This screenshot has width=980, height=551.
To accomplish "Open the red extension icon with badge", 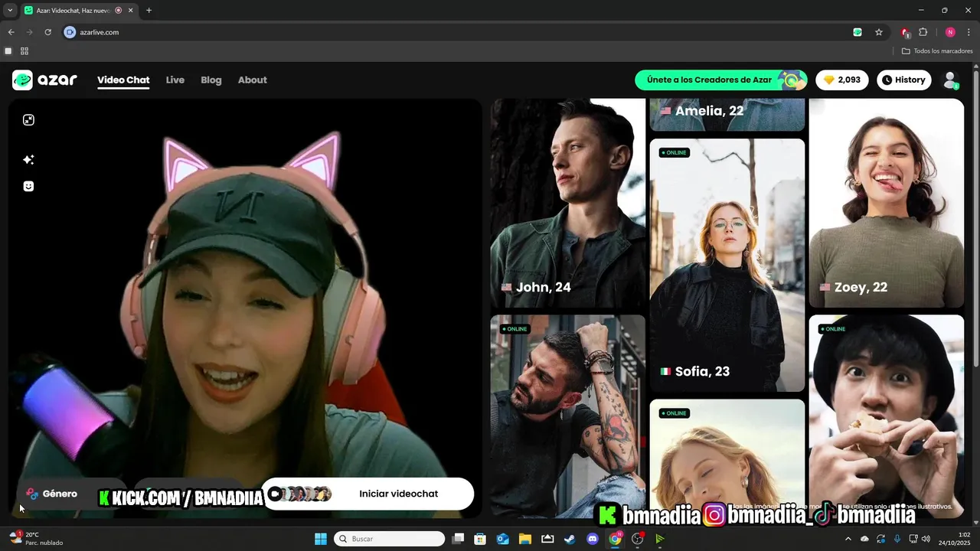I will [x=905, y=32].
